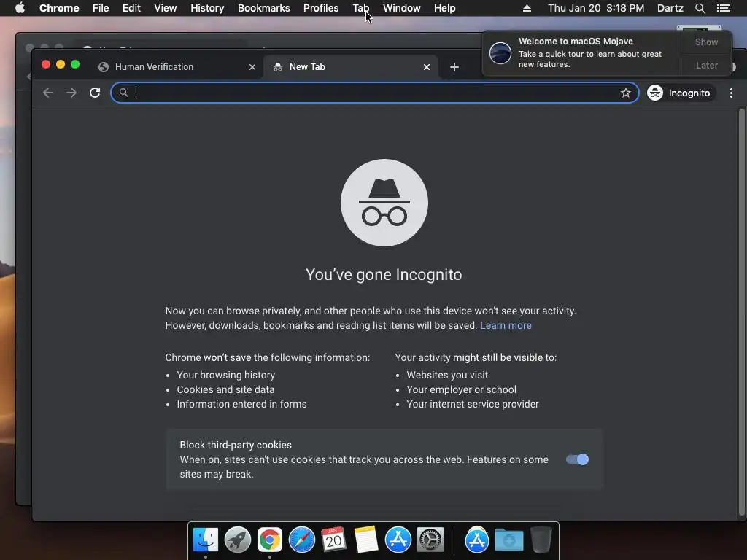The image size is (747, 560).
Task: Bookmark this tab with the star icon
Action: coord(625,93)
